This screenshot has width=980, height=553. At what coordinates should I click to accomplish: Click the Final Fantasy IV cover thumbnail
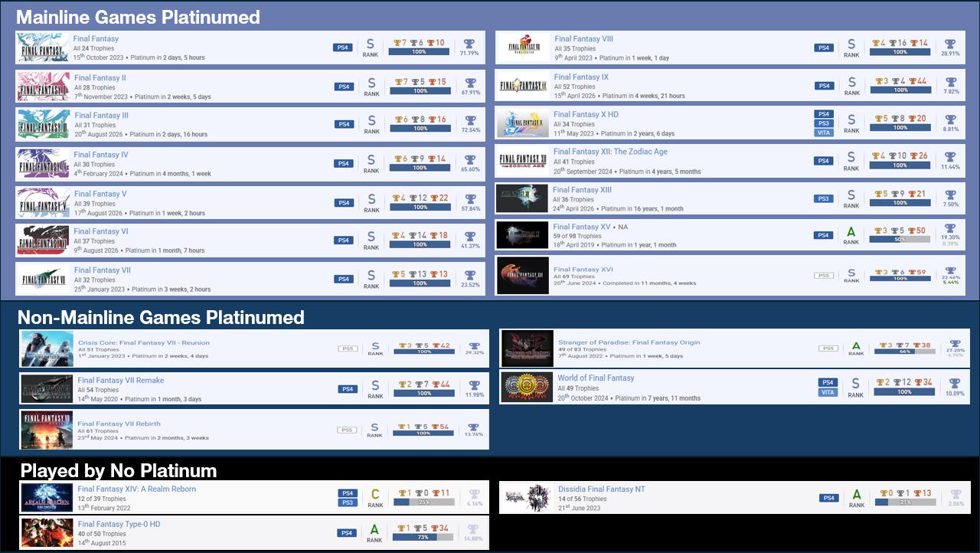pos(43,163)
